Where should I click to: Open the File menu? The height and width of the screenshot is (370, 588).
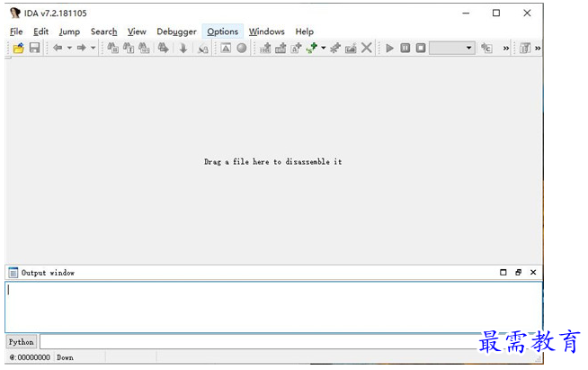16,32
